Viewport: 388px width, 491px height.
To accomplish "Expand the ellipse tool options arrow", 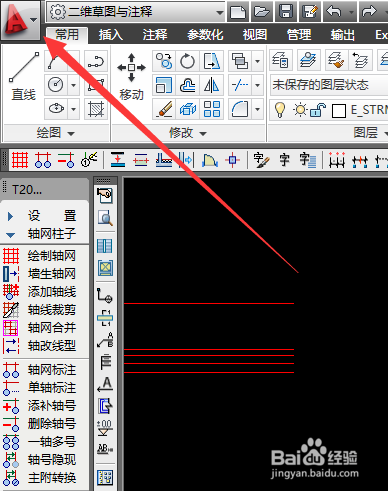I will click(74, 109).
